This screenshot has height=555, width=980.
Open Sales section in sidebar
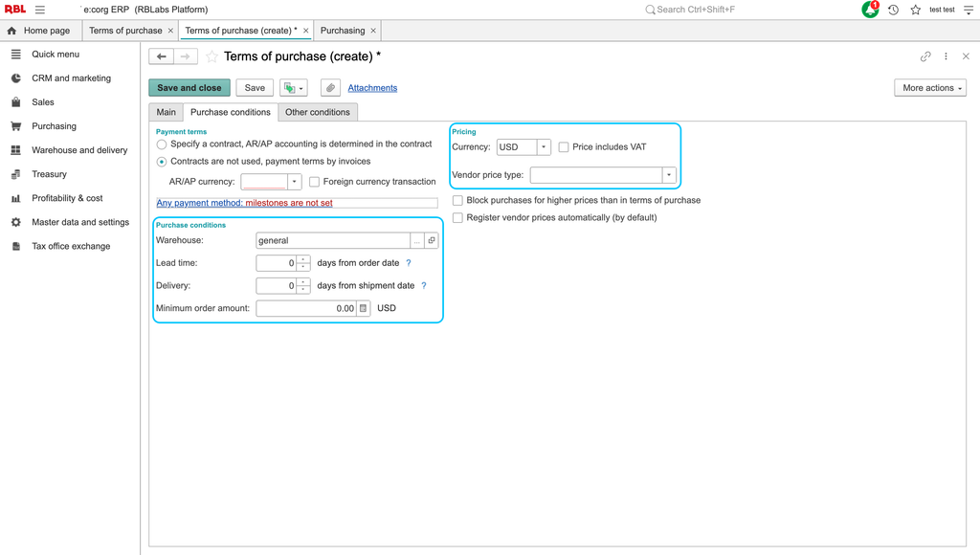pyautogui.click(x=43, y=101)
